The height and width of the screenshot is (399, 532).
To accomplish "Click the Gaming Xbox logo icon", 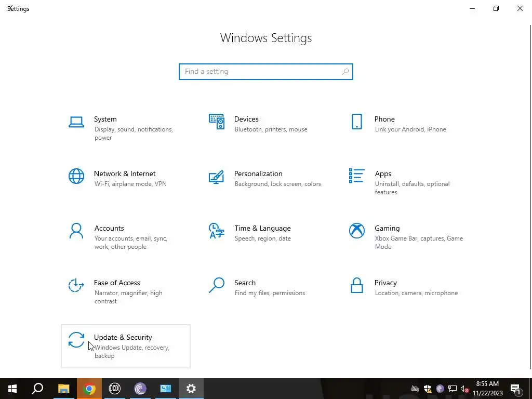I will pyautogui.click(x=356, y=231).
